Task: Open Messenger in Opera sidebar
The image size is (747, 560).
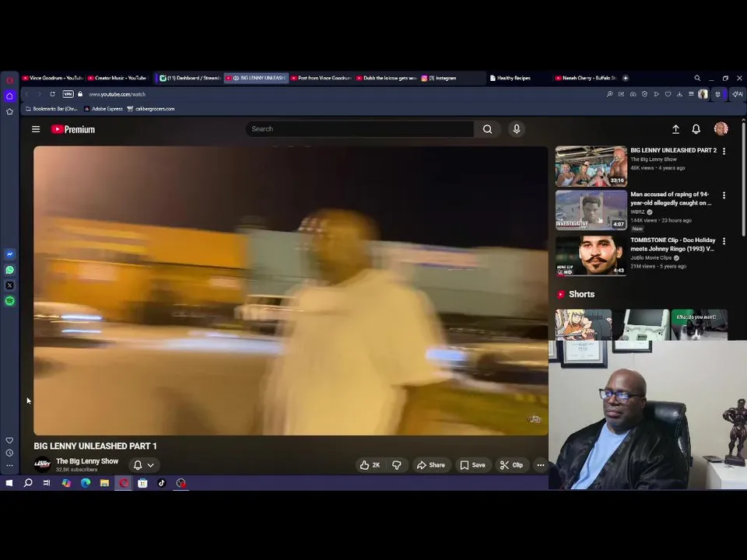Action: pos(9,254)
